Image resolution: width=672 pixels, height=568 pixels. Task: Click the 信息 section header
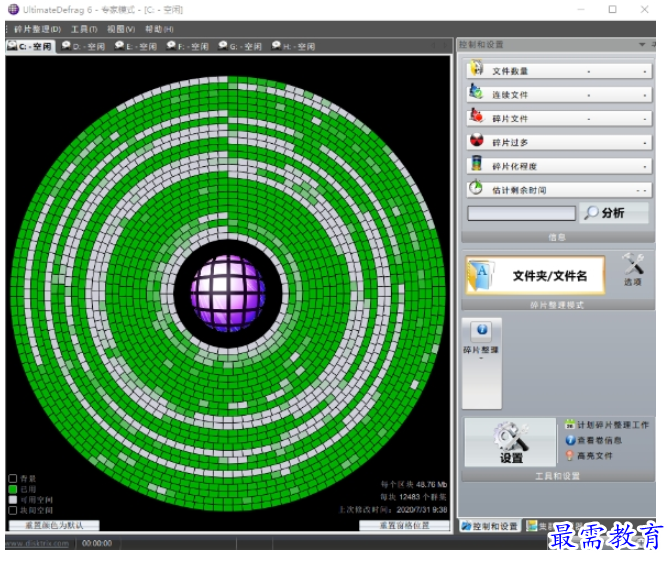tap(558, 237)
